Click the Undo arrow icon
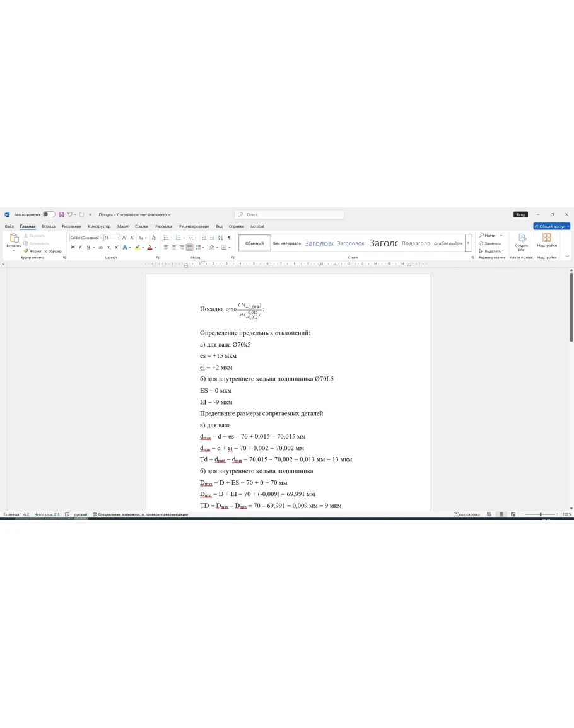The image size is (574, 728). pos(69,214)
